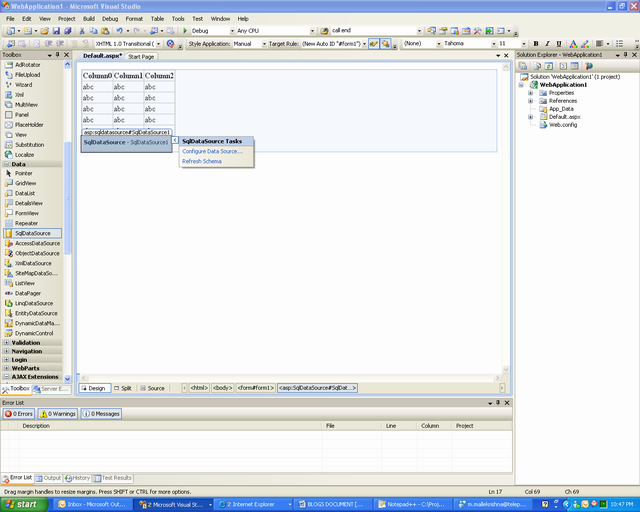Pin the Toolbox panel with auto-hide pushpin
The image size is (640, 512).
tap(58, 55)
